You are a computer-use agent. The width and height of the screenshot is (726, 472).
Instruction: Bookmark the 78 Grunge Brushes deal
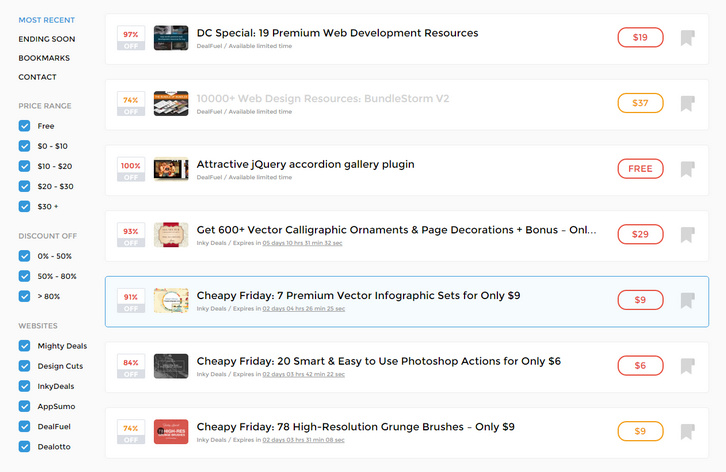[687, 431]
